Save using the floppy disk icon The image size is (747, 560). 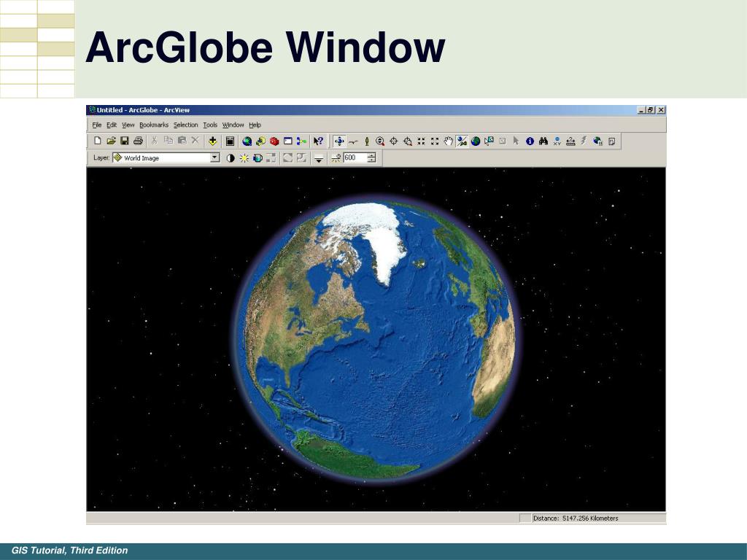pos(124,141)
